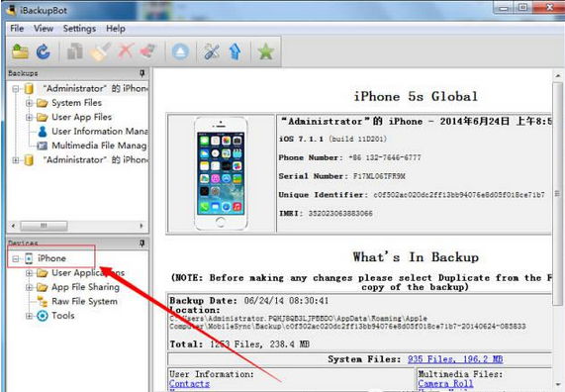Open the Camera Roll link

click(445, 384)
